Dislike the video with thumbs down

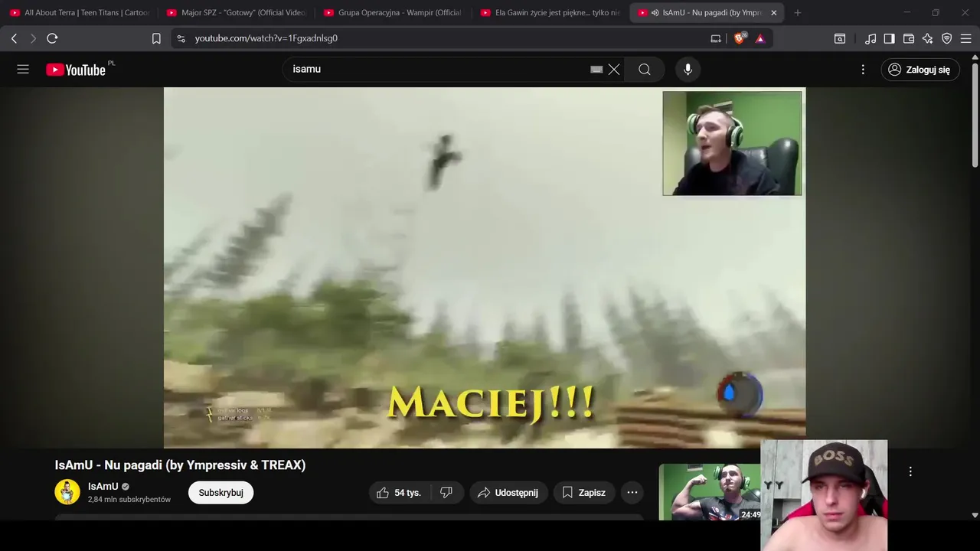point(446,493)
